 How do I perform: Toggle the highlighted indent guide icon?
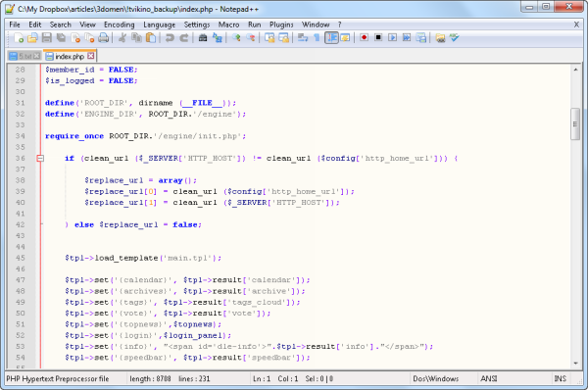[x=331, y=37]
